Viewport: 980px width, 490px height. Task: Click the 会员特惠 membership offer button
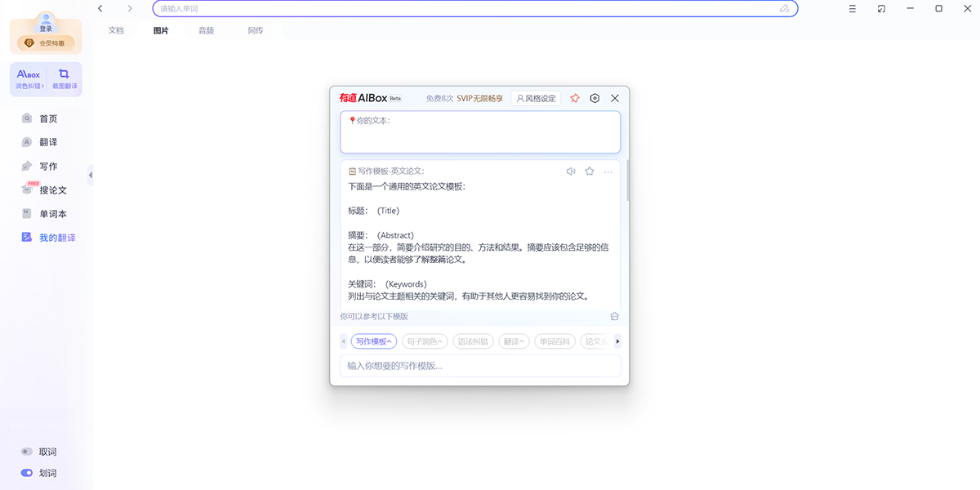tap(46, 43)
